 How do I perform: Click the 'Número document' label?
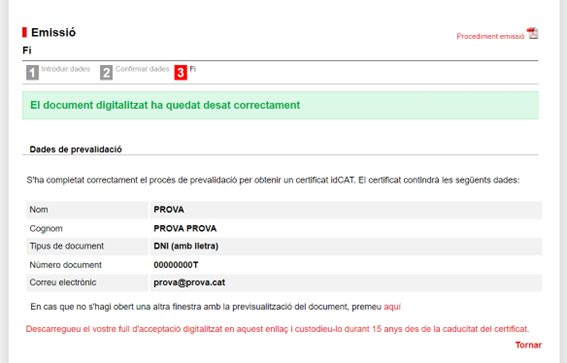[65, 265]
